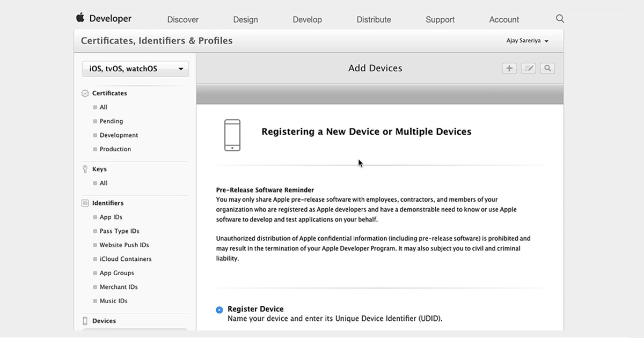Open iCloud Containers in sidebar
The image size is (644, 338).
tap(126, 259)
